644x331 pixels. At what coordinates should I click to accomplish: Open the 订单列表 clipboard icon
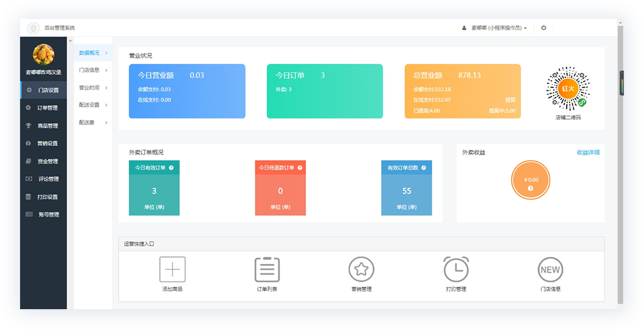coord(267,270)
